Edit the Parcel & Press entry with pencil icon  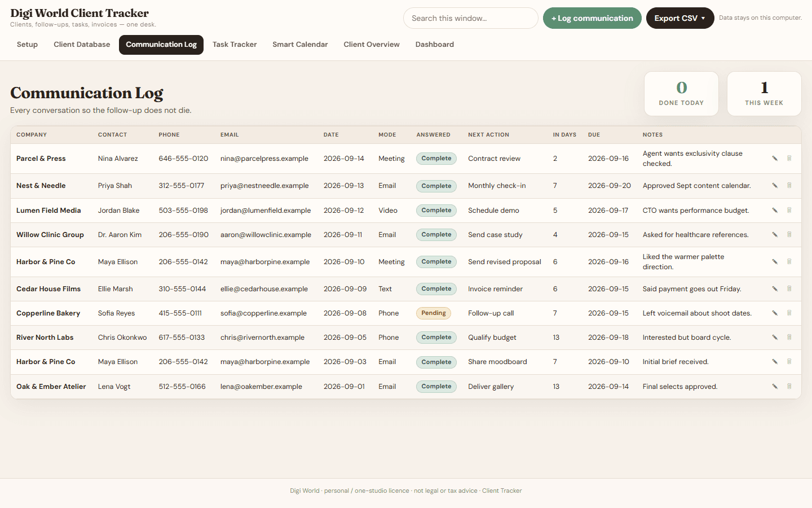pyautogui.click(x=775, y=159)
